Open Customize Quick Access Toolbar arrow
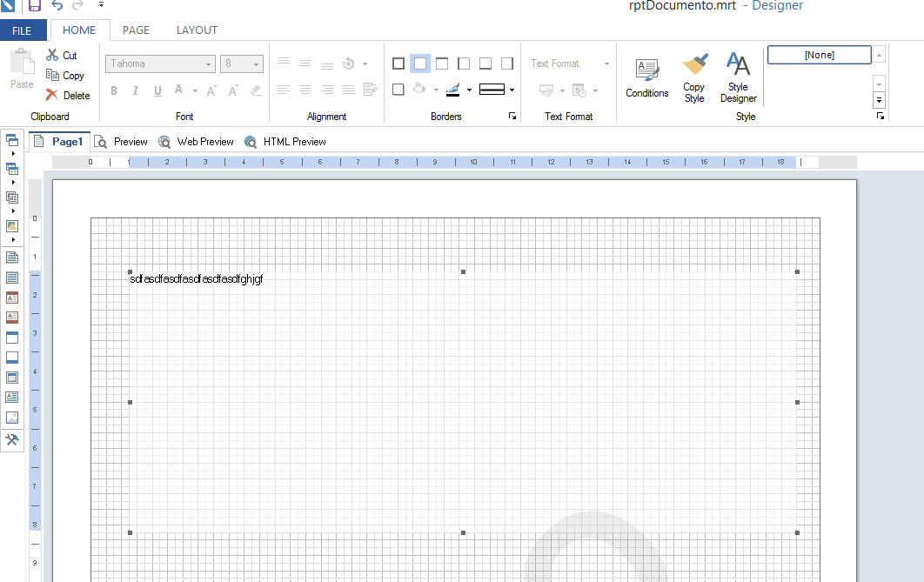Screen dimensions: 924x582 point(101,4)
